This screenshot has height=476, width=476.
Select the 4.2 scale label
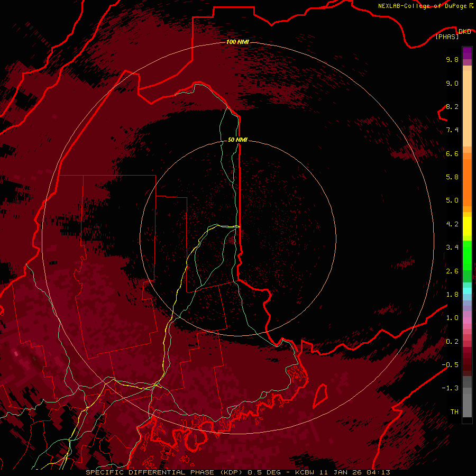point(452,224)
